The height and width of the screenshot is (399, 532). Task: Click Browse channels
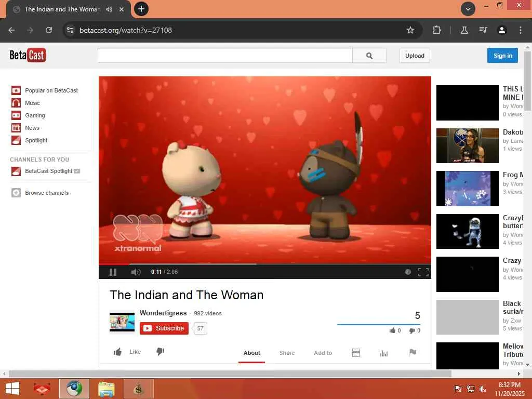click(47, 193)
